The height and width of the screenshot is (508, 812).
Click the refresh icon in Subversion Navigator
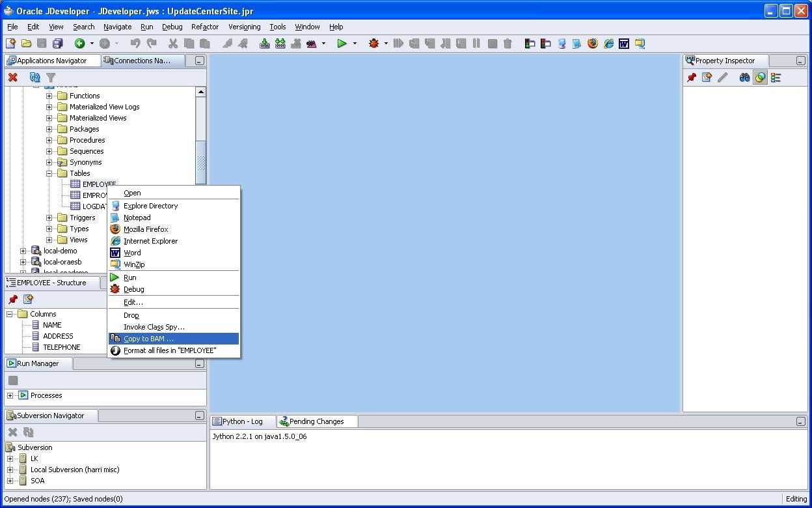click(x=28, y=432)
